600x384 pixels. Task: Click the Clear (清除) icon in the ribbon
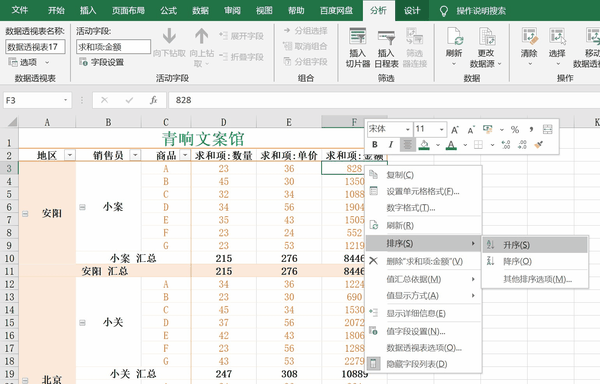(530, 36)
